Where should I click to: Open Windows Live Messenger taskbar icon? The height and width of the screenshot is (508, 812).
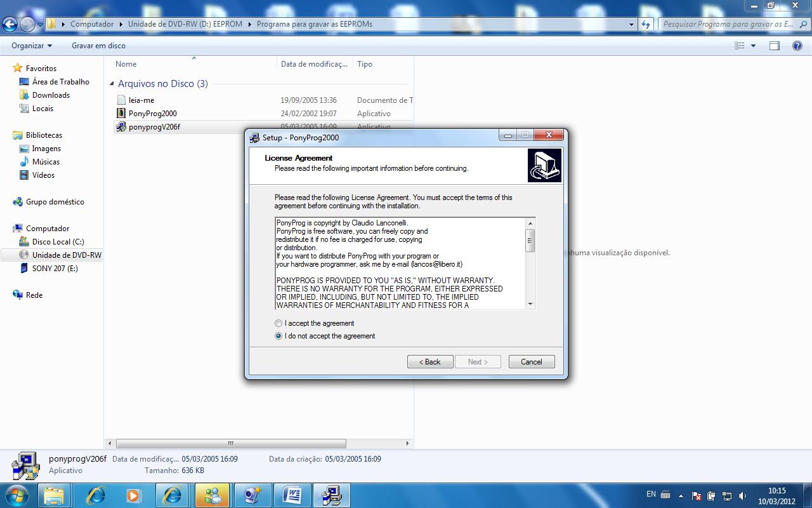(x=212, y=495)
